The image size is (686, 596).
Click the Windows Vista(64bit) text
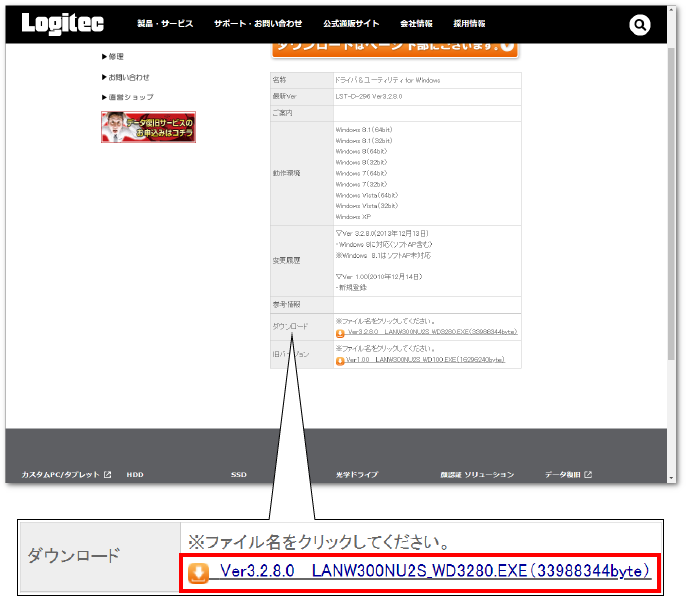[367, 195]
